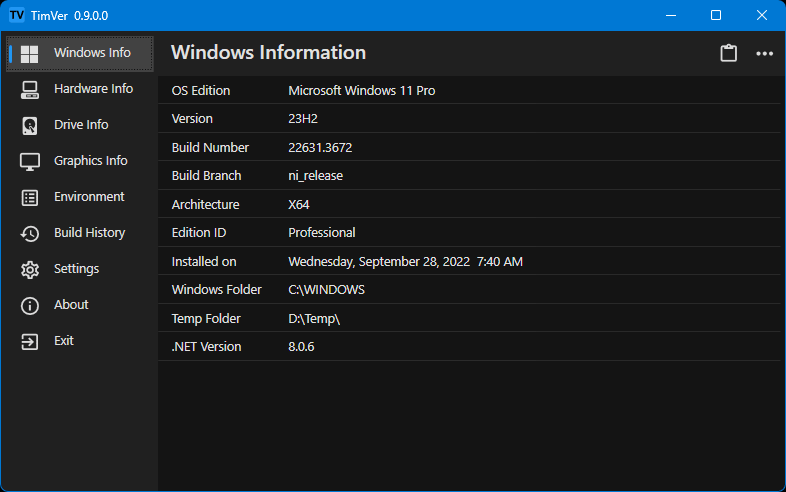Click the TimVer app icon in title bar

pos(16,15)
